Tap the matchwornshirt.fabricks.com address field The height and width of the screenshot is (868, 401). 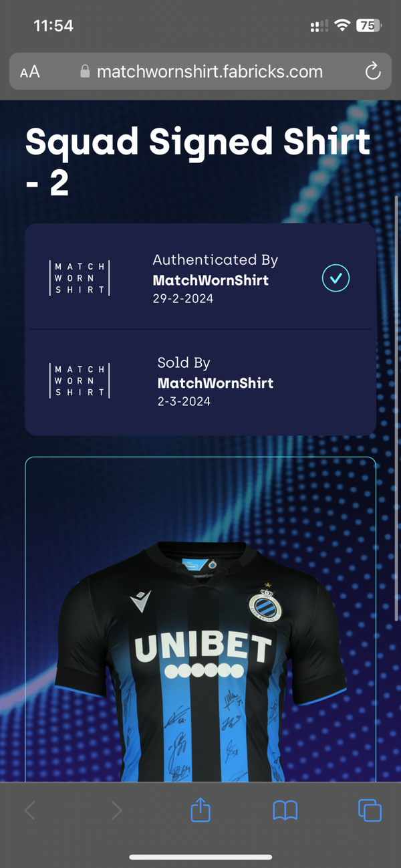200,71
